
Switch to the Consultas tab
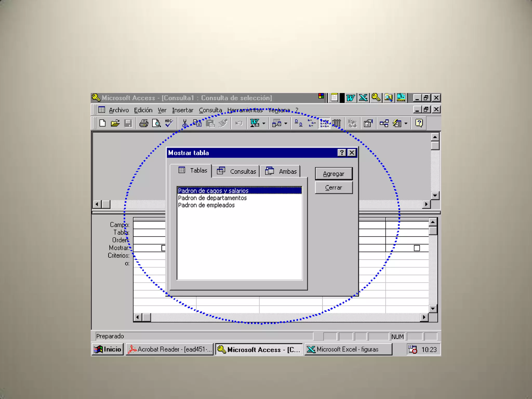[236, 171]
